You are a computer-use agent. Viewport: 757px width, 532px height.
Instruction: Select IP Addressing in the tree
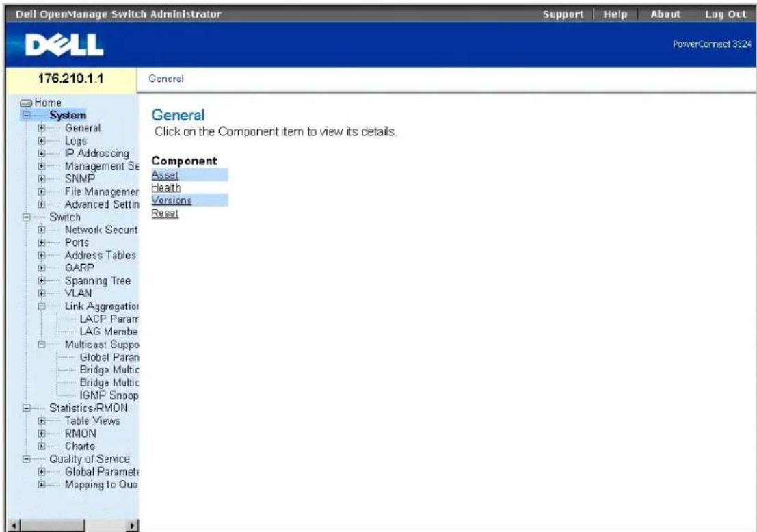[96, 154]
